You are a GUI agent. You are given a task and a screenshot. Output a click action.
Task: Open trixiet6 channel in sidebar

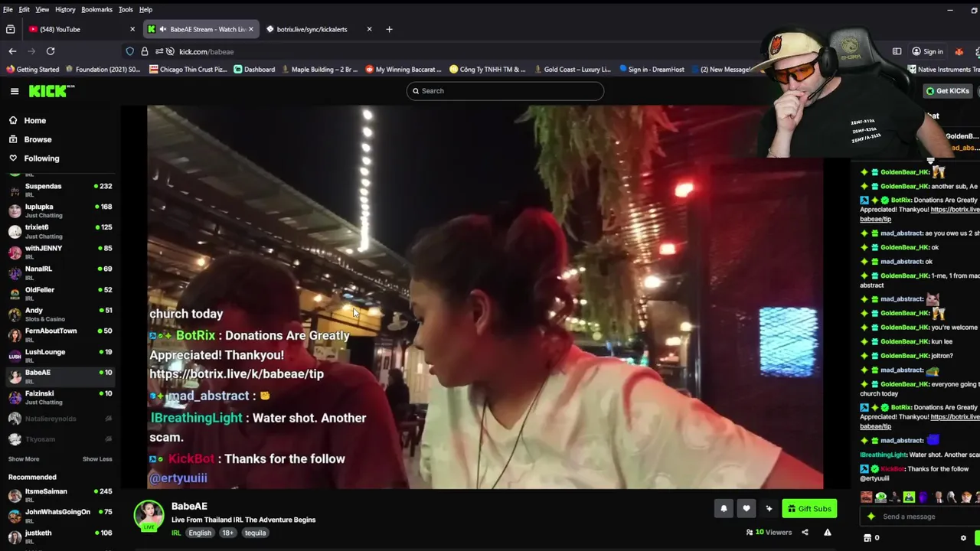tap(60, 231)
